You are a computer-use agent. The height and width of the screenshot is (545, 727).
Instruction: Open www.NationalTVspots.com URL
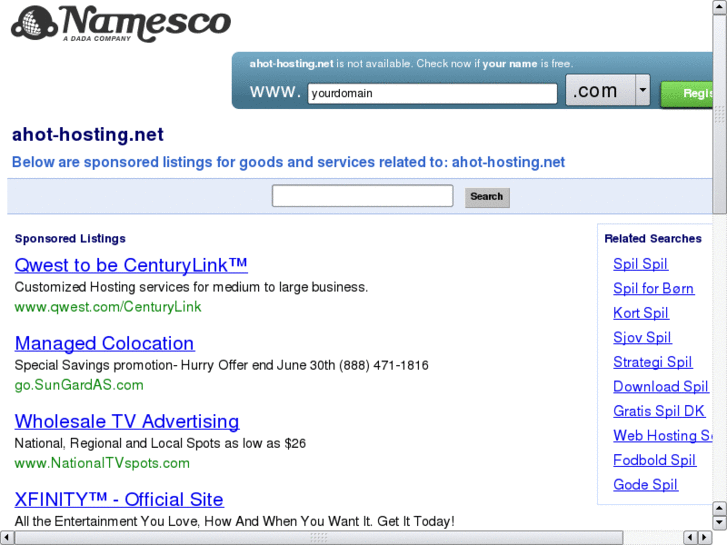(x=102, y=463)
